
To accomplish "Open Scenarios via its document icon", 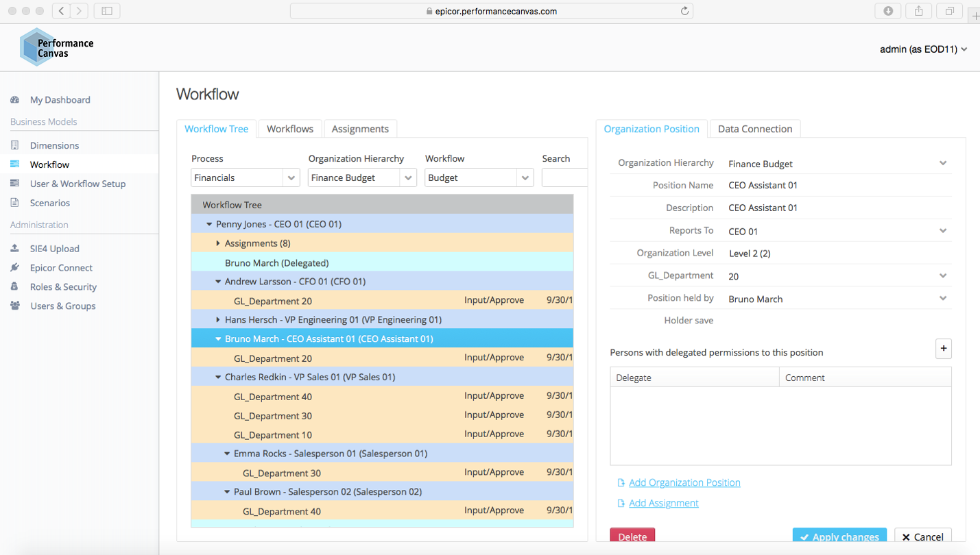I will tap(15, 203).
